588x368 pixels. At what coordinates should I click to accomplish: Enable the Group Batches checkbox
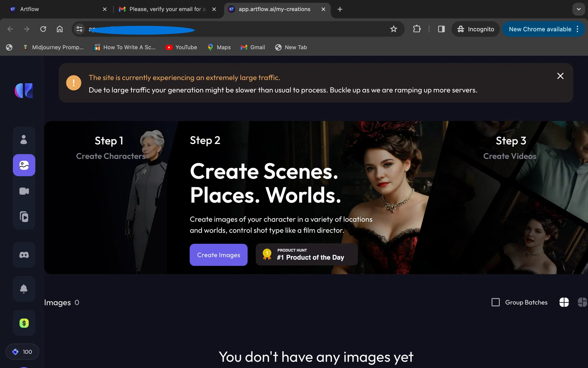point(496,302)
